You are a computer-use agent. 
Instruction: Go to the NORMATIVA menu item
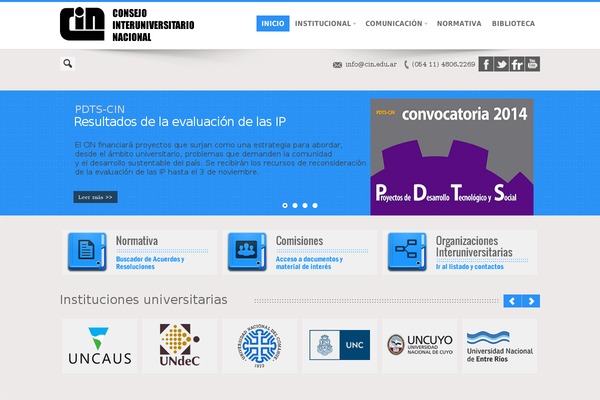click(459, 23)
